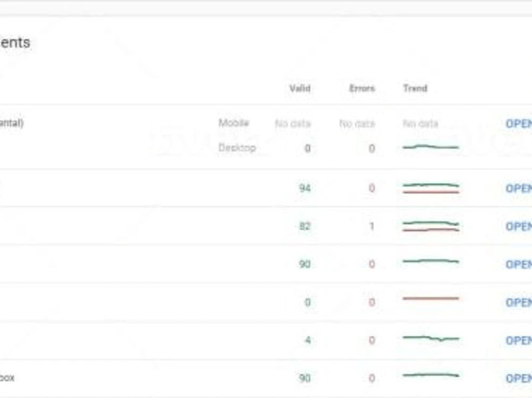Select the 'Desktop' device label

point(237,148)
